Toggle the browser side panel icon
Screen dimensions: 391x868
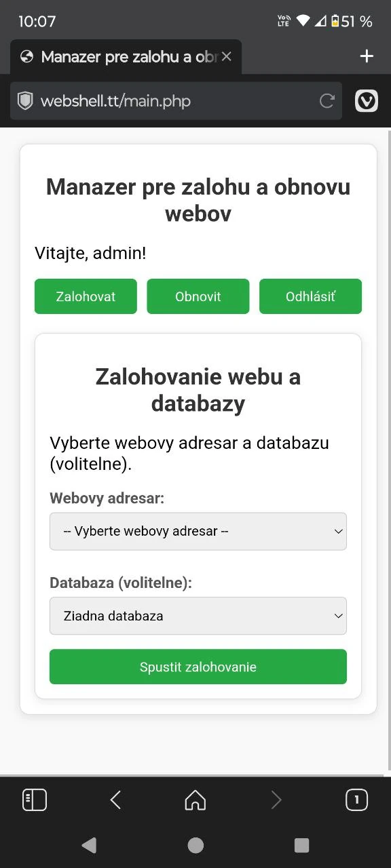pyautogui.click(x=35, y=800)
